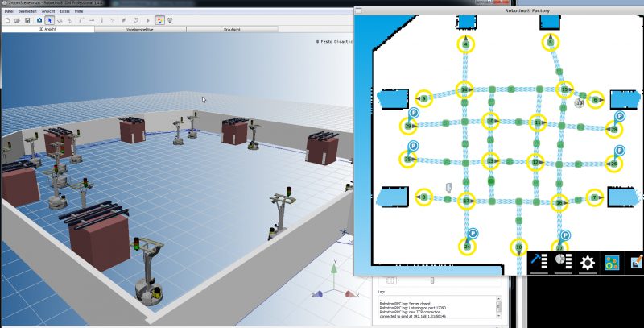Select waypoint 14 on the Factory map
Screen dimensions: 644x328
tap(464, 89)
